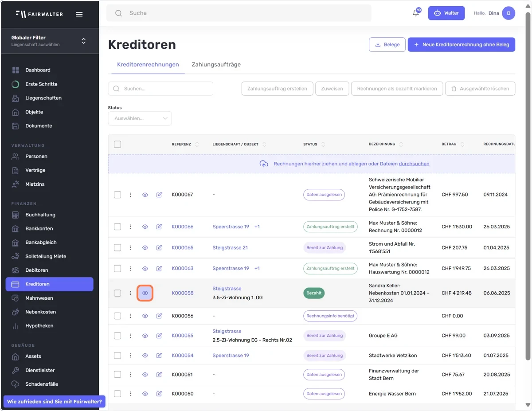Image resolution: width=532 pixels, height=411 pixels.
Task: View invoice K000058 with eye icon
Action: tap(145, 293)
